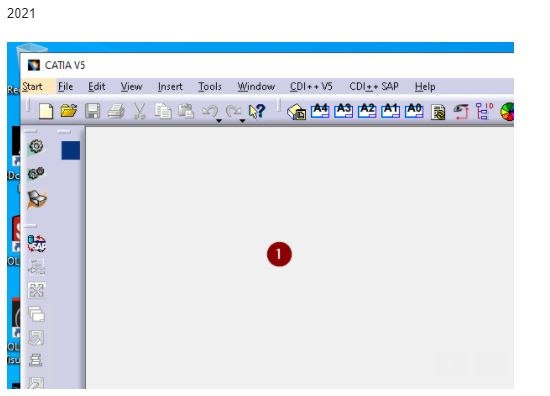The image size is (550, 396).
Task: Click the SAP connection icon in sidebar
Action: 36,243
